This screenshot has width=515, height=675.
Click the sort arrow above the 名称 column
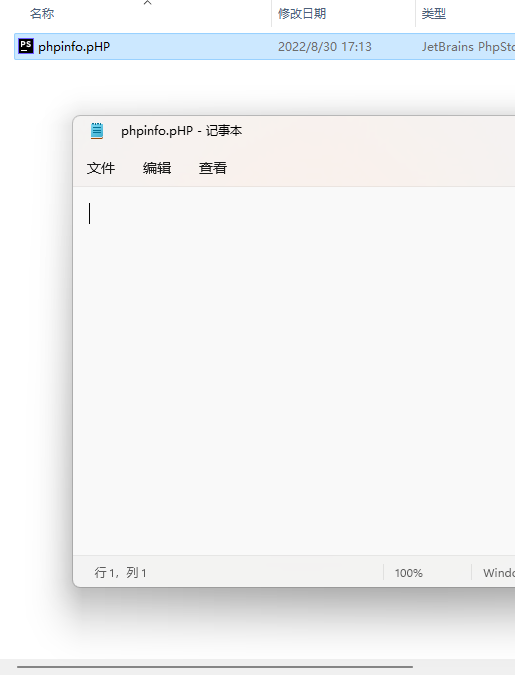(147, 3)
